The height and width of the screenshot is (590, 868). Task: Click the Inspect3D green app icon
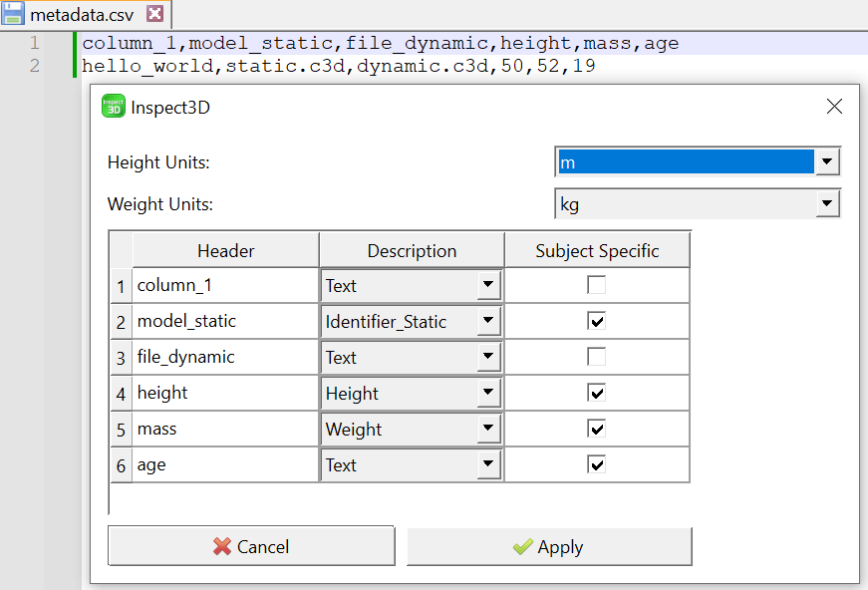tap(114, 107)
